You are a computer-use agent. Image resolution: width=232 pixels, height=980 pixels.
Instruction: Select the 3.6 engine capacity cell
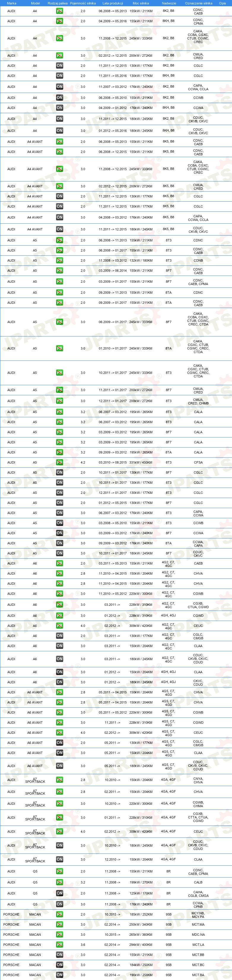pyautogui.click(x=83, y=945)
